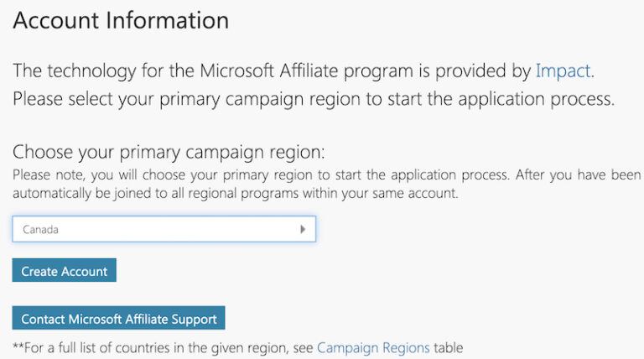Click the 'Please note' instruction line

pyautogui.click(x=252, y=174)
